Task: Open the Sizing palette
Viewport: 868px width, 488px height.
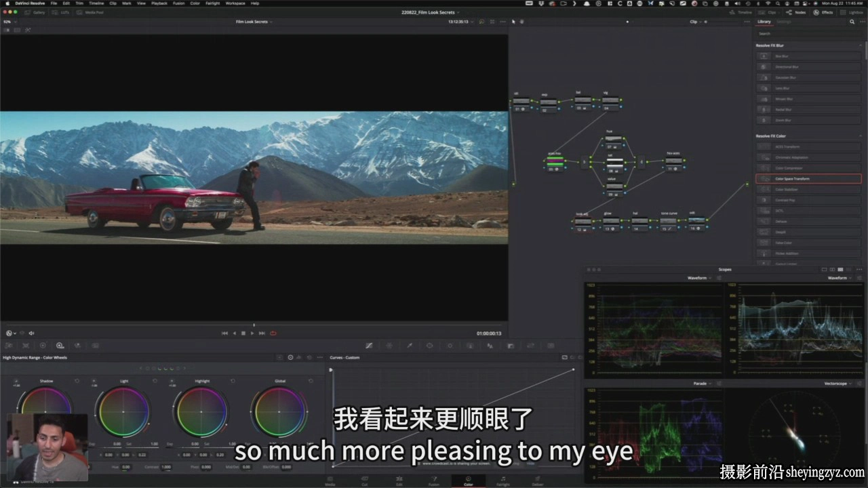Action: coord(530,346)
